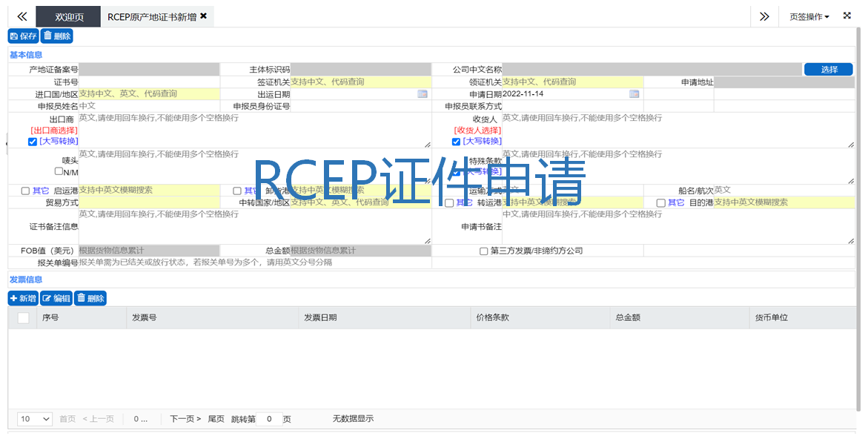Click the invoice 编辑 button

pyautogui.click(x=56, y=298)
